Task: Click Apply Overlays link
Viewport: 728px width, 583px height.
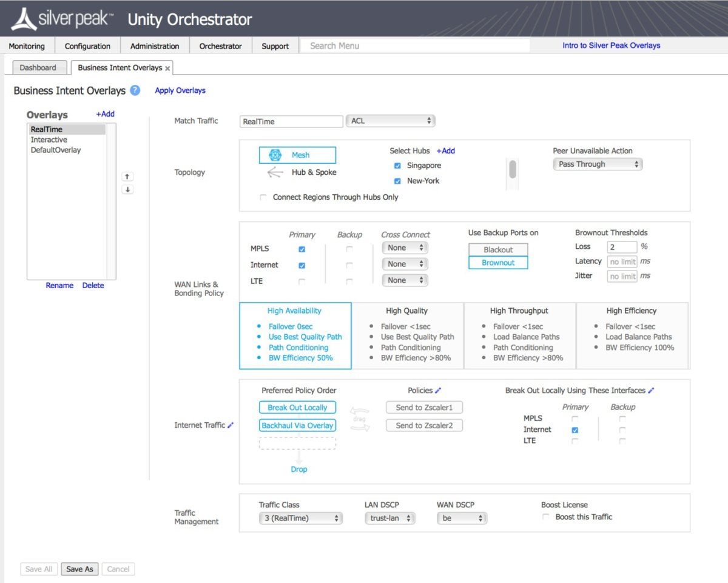Action: coord(180,90)
